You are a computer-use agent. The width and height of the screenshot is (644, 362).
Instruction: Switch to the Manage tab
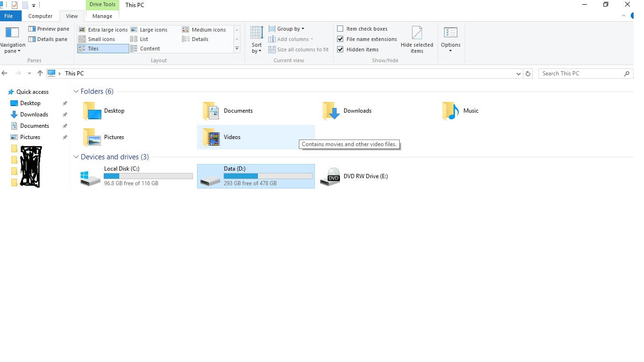tap(102, 16)
